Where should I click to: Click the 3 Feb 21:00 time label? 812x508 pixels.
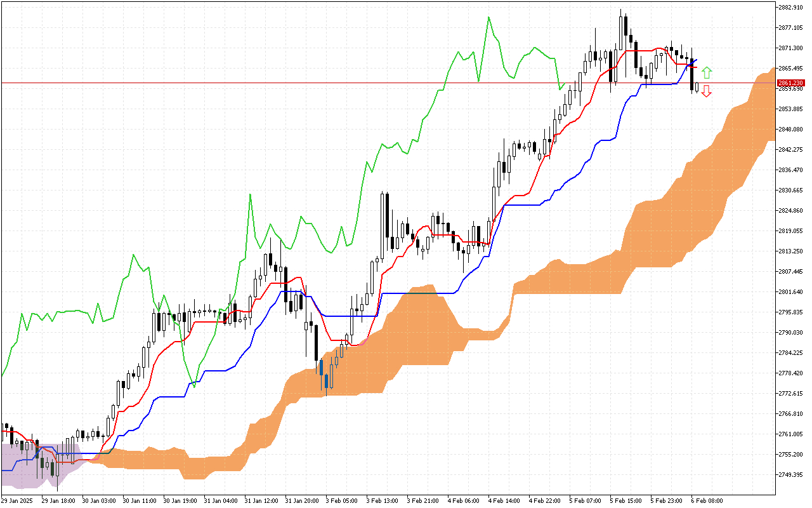coord(422,500)
